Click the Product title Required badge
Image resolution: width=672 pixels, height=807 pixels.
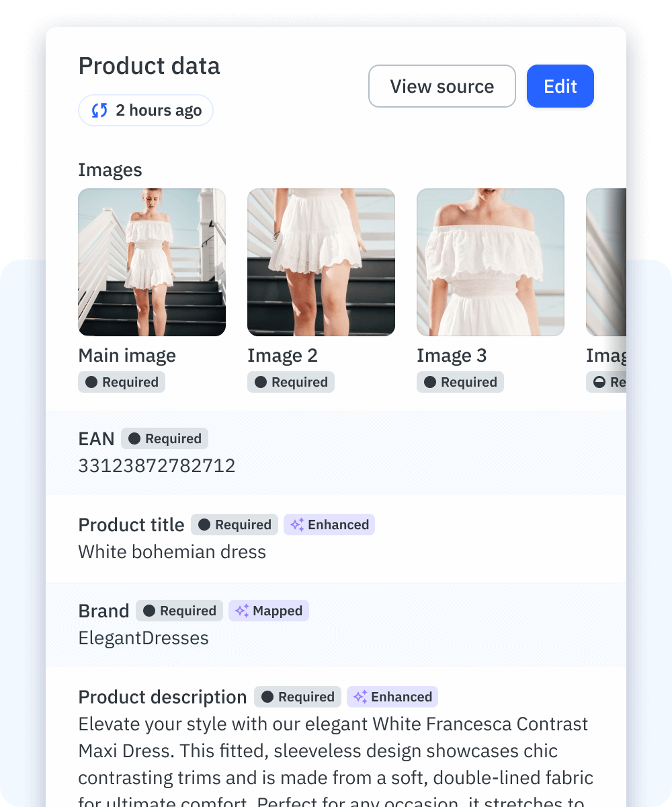(x=235, y=525)
